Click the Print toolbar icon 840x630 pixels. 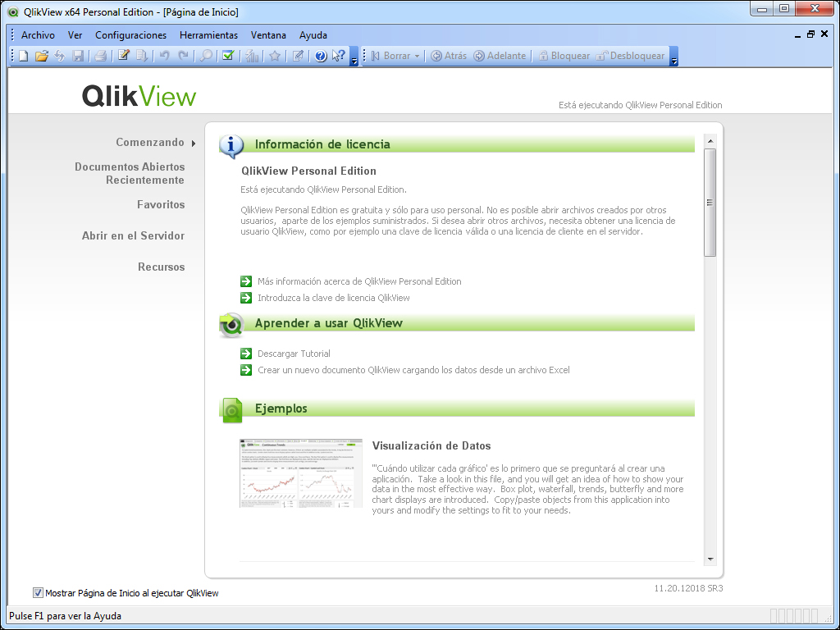[x=100, y=56]
